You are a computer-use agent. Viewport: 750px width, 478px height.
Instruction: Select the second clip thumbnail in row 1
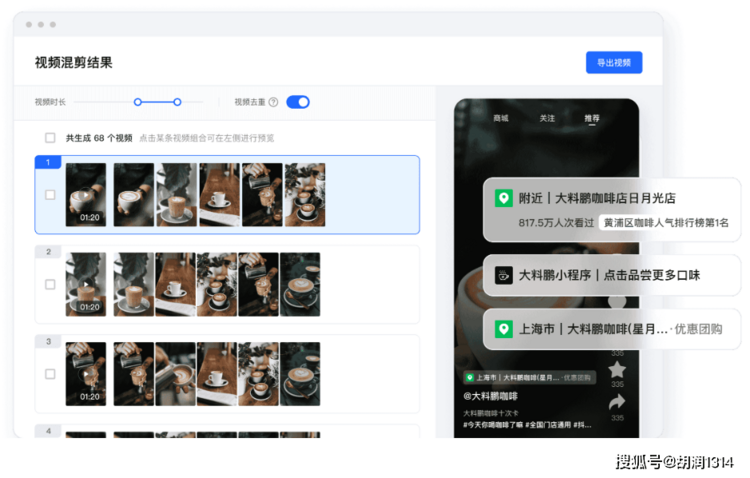(134, 195)
